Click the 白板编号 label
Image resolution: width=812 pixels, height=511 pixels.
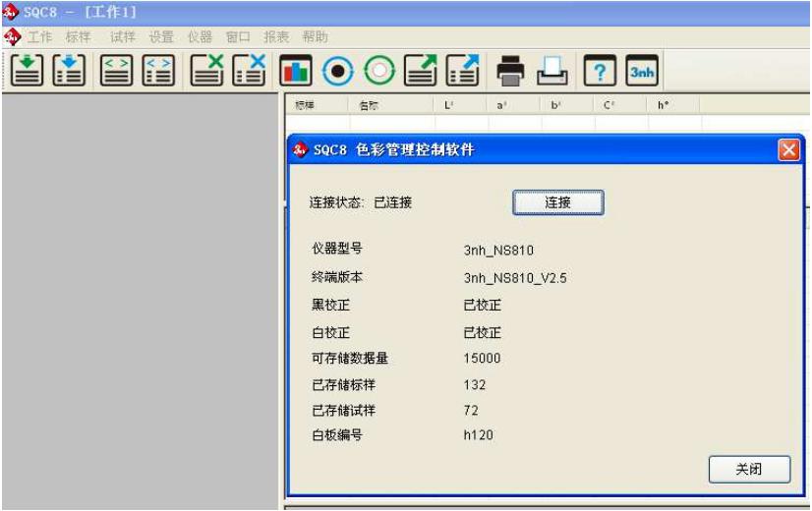click(x=336, y=435)
